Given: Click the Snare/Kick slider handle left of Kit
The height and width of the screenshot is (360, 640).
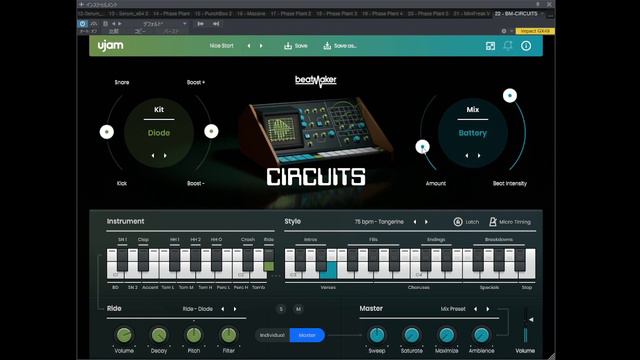Looking at the screenshot, I should 107,132.
